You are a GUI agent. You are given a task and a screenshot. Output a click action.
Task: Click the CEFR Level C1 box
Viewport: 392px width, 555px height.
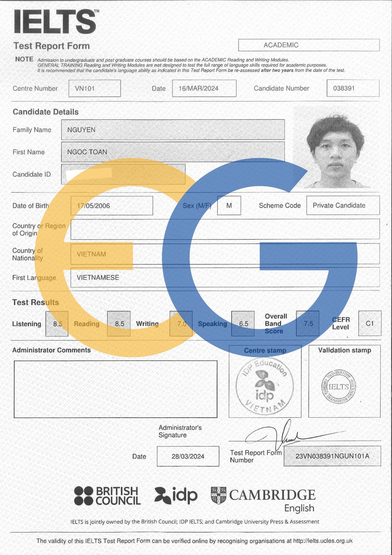click(370, 324)
